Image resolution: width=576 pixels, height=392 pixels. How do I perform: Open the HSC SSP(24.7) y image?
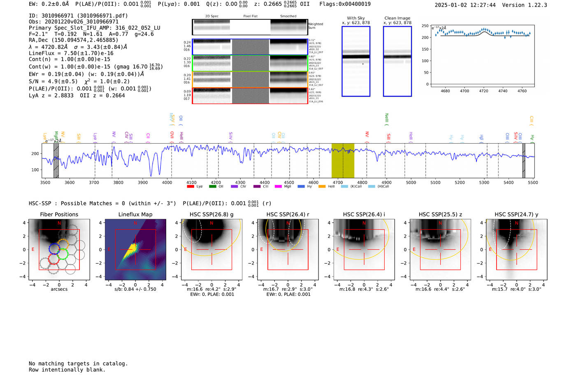click(x=517, y=250)
